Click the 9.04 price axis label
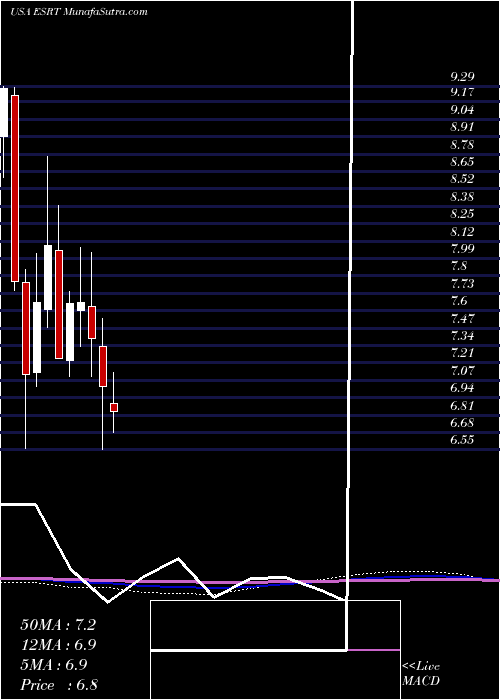Screen dimensions: 500x700 pos(462,110)
